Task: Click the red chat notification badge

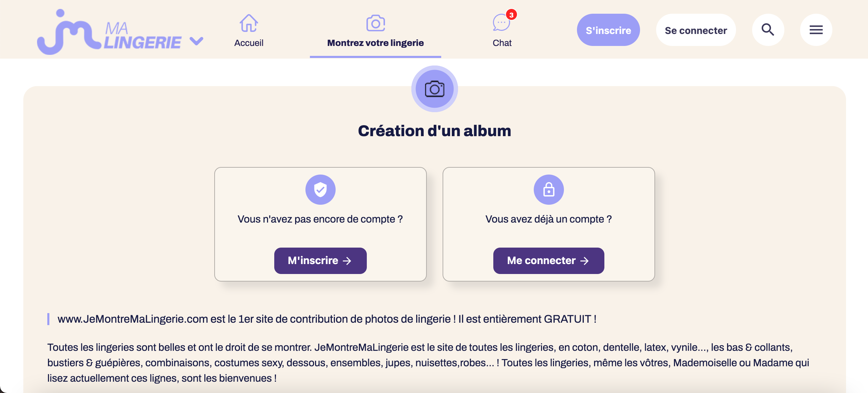Action: tap(511, 15)
